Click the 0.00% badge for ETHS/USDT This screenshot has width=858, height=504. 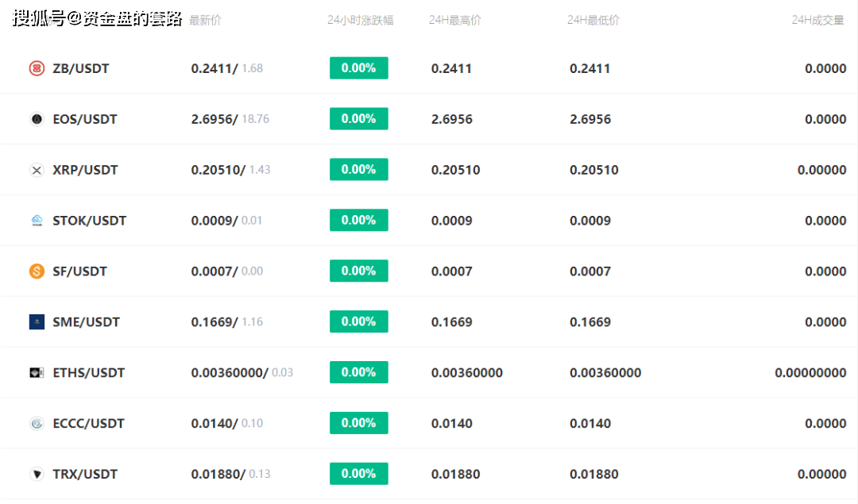click(359, 372)
